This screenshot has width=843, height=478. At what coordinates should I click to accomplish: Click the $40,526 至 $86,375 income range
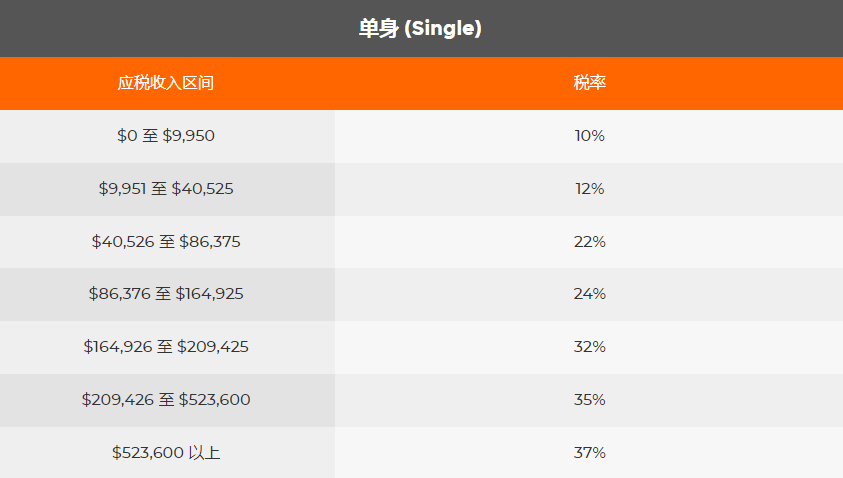tap(166, 242)
